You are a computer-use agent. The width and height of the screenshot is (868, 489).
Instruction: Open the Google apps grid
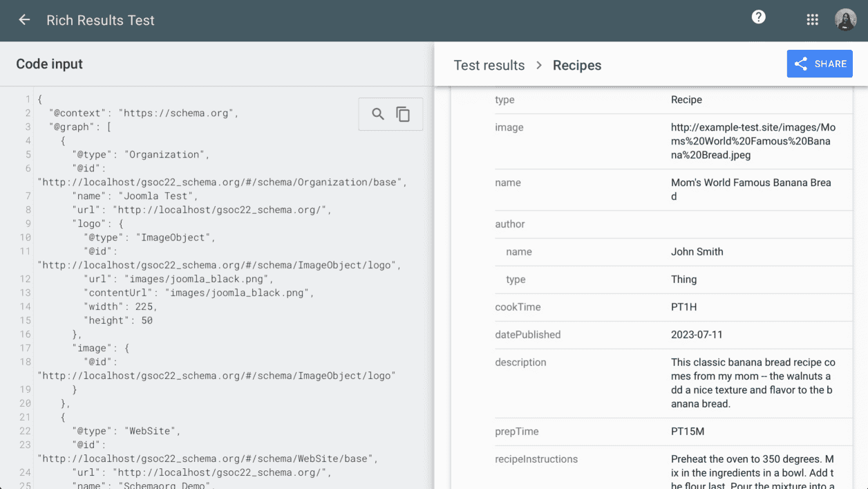click(812, 20)
